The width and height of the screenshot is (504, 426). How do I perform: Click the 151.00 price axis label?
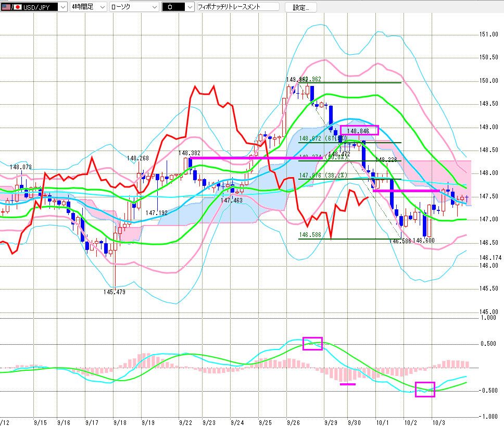pyautogui.click(x=487, y=34)
